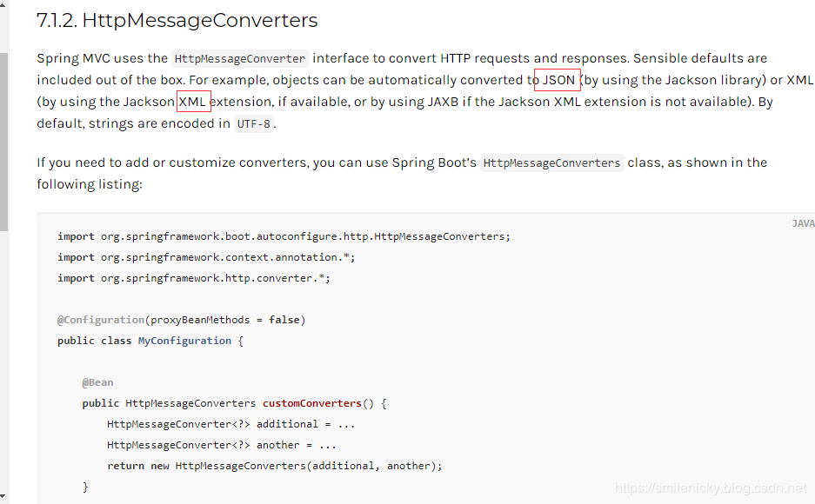This screenshot has width=815, height=504.
Task: Click the autoconfigure HttpMessageConverters import line
Action: [x=284, y=236]
